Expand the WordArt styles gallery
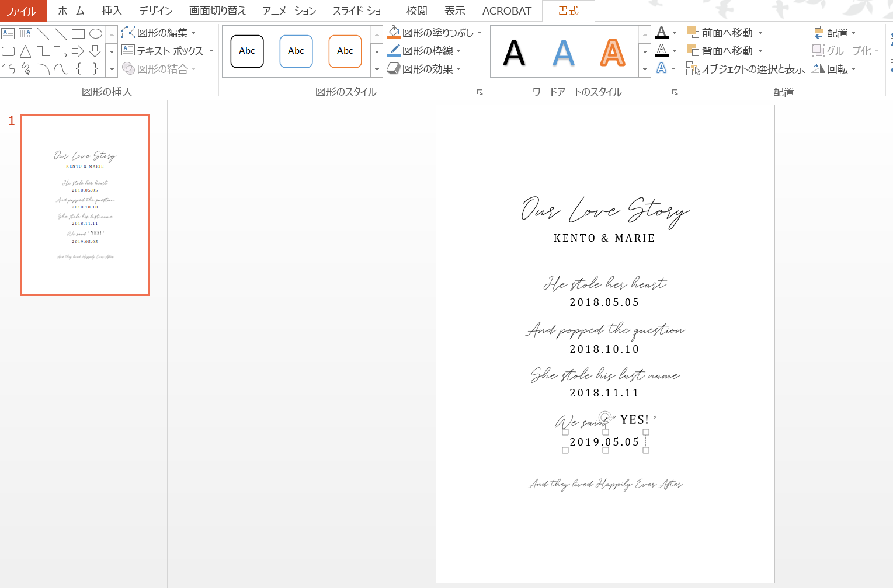893x588 pixels. 645,69
